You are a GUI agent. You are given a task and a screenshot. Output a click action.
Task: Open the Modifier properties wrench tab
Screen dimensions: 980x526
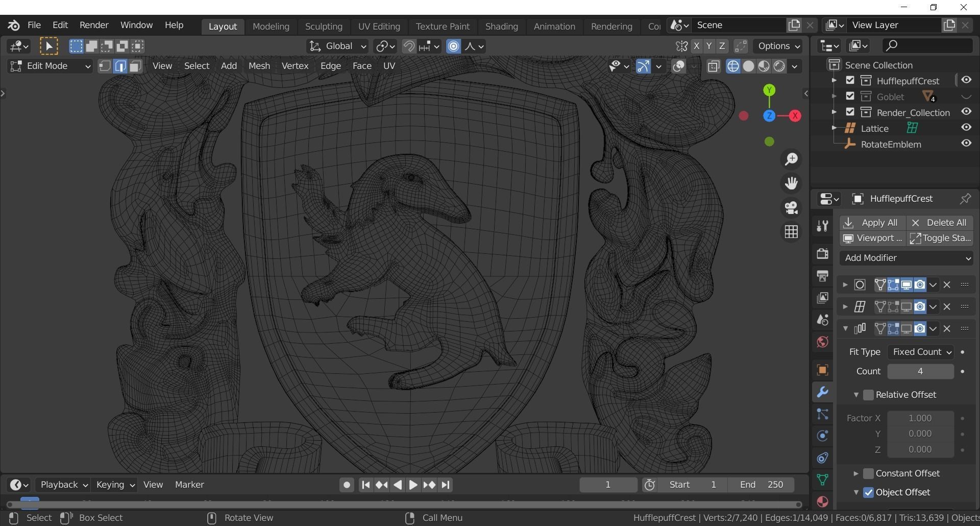pyautogui.click(x=822, y=392)
